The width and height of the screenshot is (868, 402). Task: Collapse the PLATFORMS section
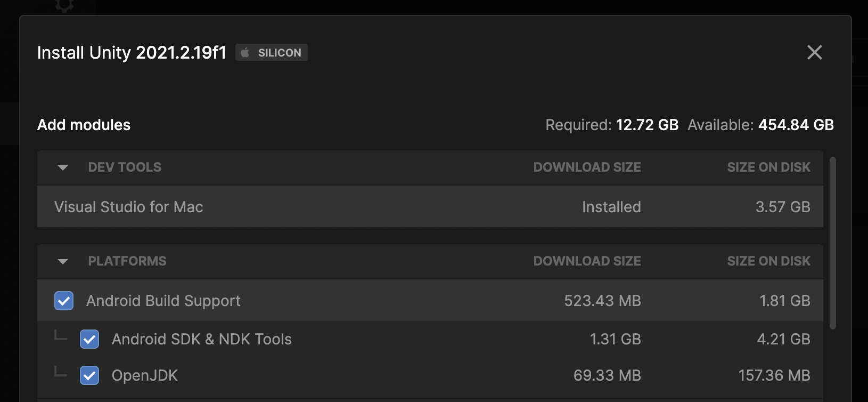(62, 261)
